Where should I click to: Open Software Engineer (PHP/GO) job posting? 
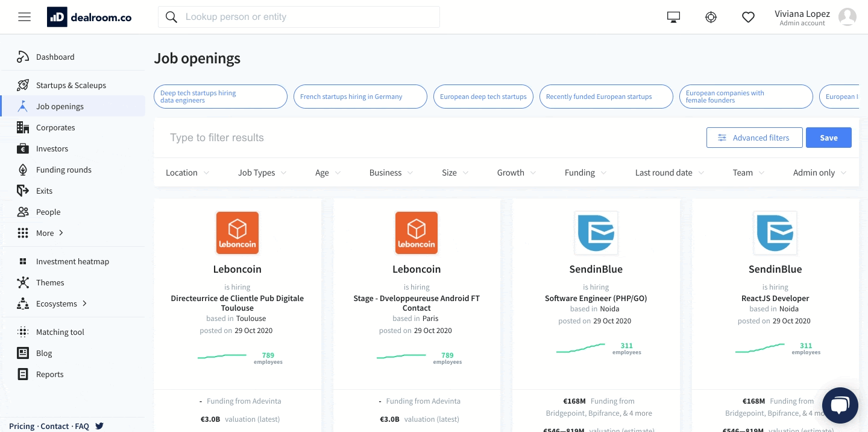point(596,298)
